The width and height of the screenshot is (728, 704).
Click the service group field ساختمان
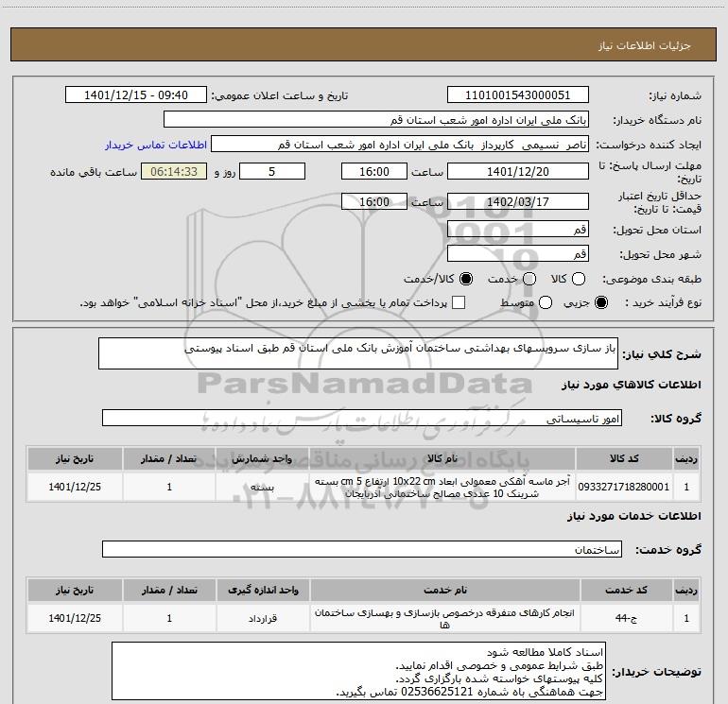click(362, 549)
